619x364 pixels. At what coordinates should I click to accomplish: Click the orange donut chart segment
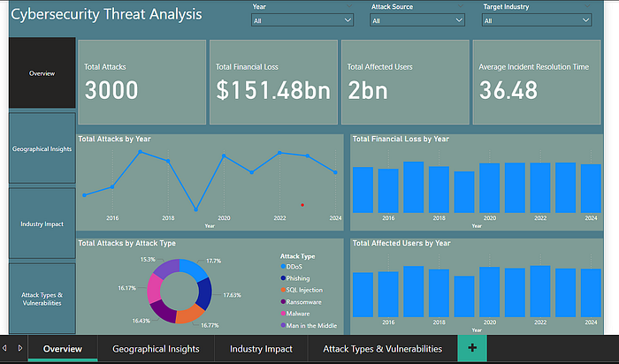point(190,314)
